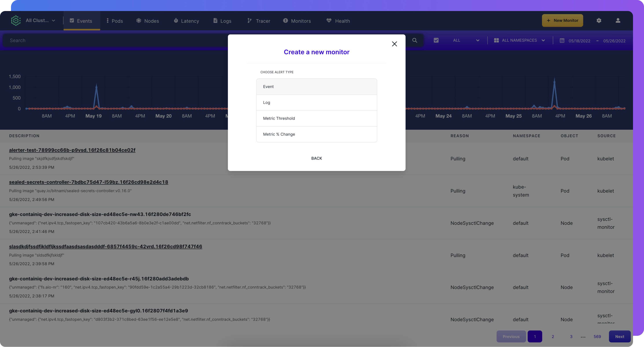Click the gke-containiq nw43 event title
Image resolution: width=644 pixels, height=347 pixels.
click(x=100, y=214)
